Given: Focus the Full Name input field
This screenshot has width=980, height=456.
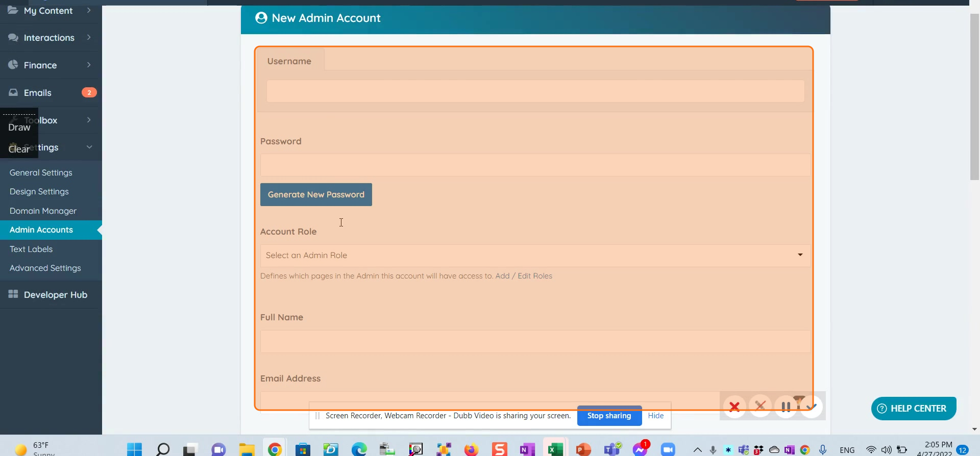Looking at the screenshot, I should (535, 341).
